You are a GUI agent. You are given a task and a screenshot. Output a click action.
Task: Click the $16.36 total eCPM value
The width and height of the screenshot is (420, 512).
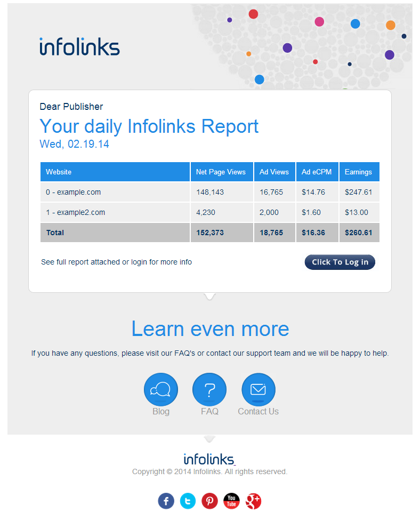(313, 233)
